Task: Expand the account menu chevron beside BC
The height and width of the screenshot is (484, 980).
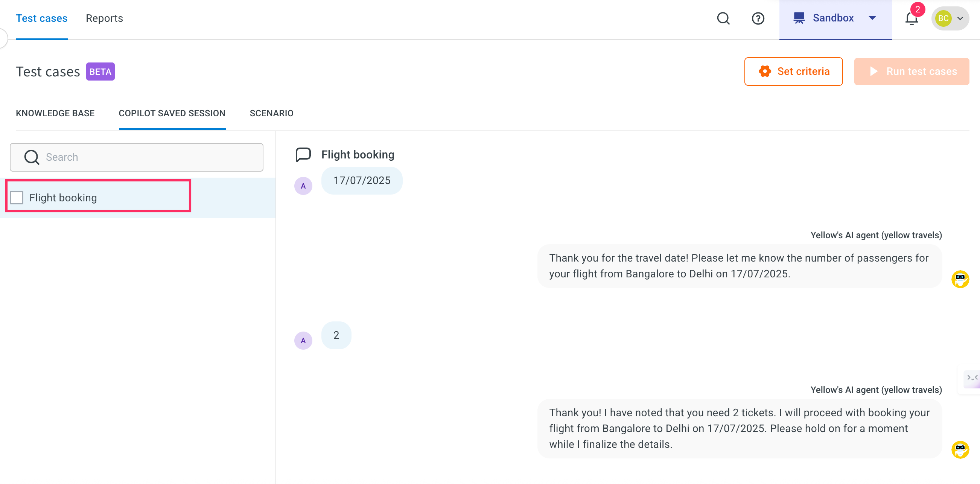Action: (960, 18)
